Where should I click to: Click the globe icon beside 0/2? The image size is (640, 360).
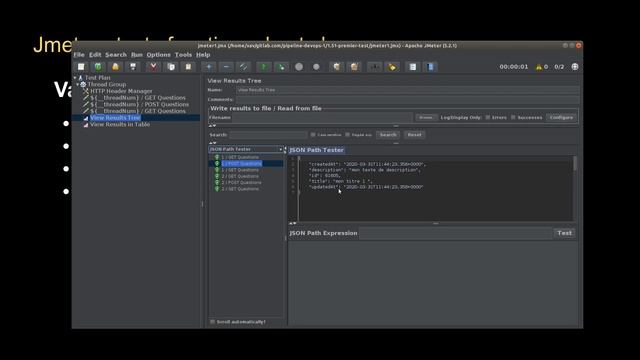pyautogui.click(x=575, y=67)
